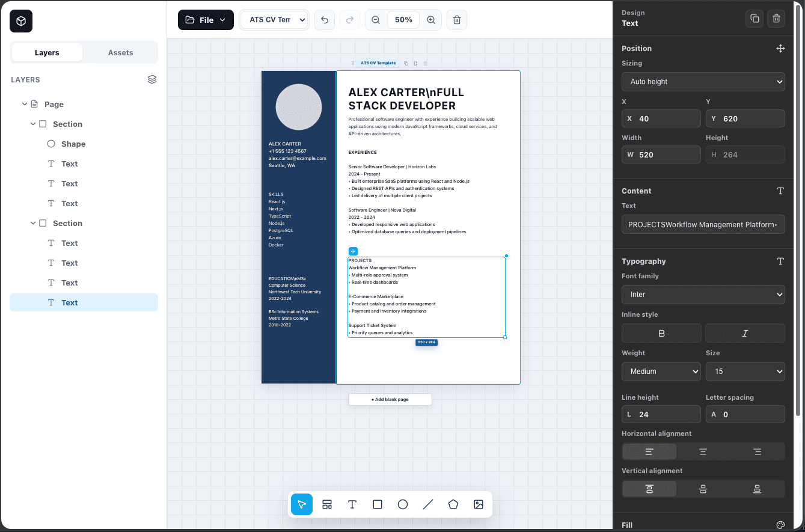Screen dimensions: 805x532
Task: Click Add blank page button
Action: pyautogui.click(x=390, y=399)
